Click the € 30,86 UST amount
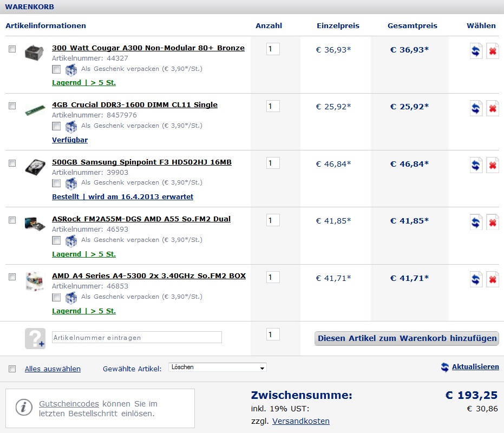 (x=482, y=409)
